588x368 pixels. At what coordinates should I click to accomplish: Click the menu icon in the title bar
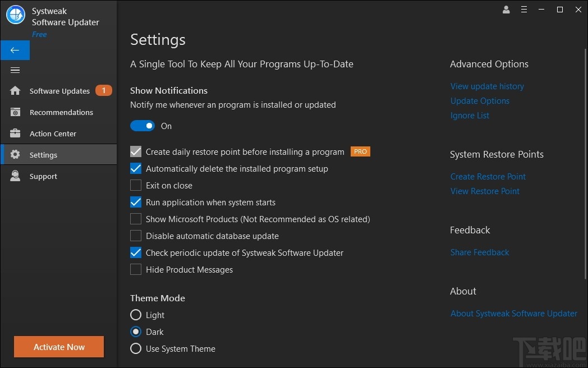(x=524, y=10)
